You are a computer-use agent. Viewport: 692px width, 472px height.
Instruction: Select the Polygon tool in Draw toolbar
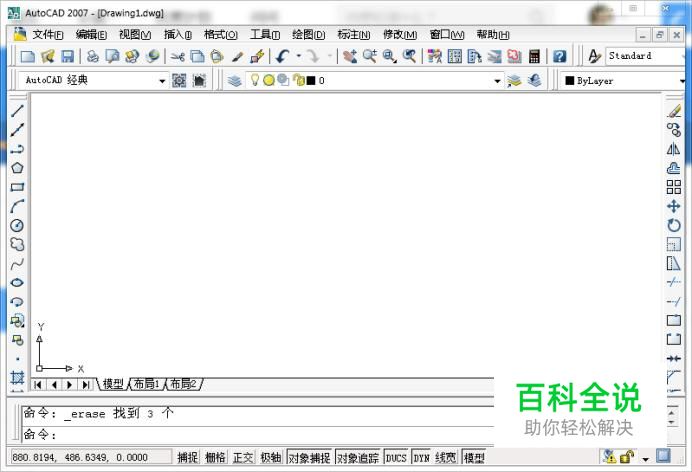coord(17,168)
